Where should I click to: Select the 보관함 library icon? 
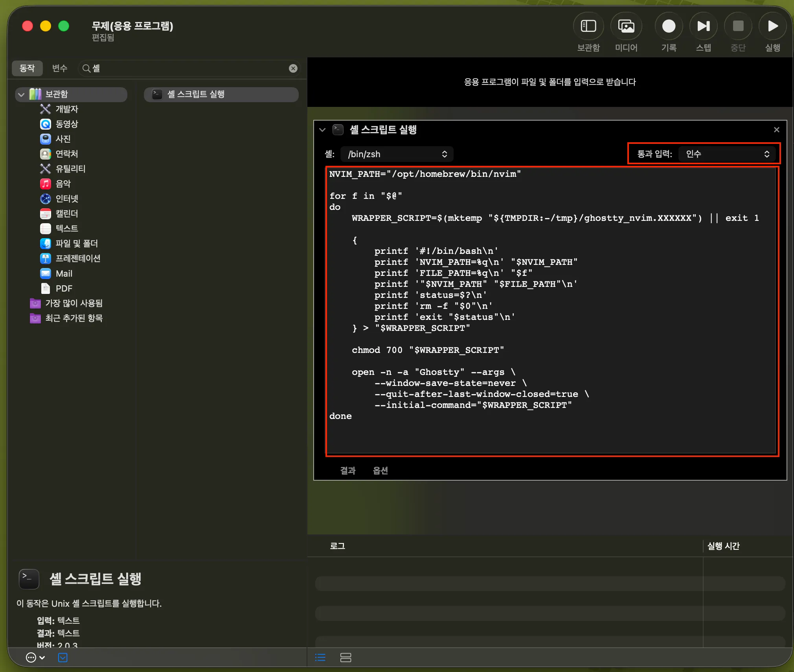(x=35, y=94)
